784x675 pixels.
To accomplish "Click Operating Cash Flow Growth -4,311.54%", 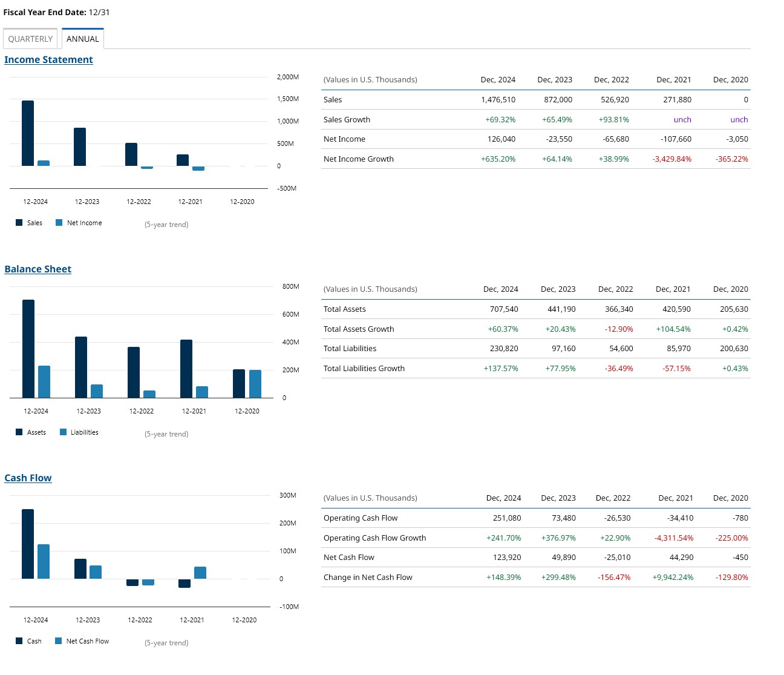I will (674, 538).
